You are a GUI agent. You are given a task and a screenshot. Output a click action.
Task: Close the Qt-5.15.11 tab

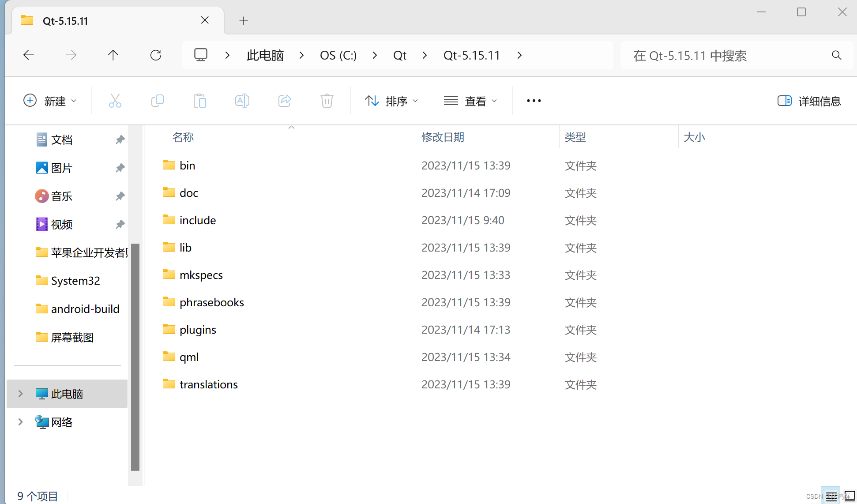pyautogui.click(x=205, y=20)
